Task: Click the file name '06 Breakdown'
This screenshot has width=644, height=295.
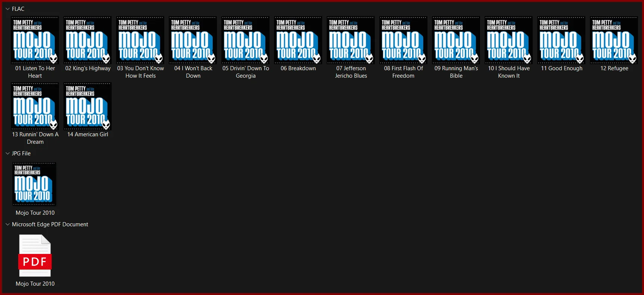Action: pos(298,68)
